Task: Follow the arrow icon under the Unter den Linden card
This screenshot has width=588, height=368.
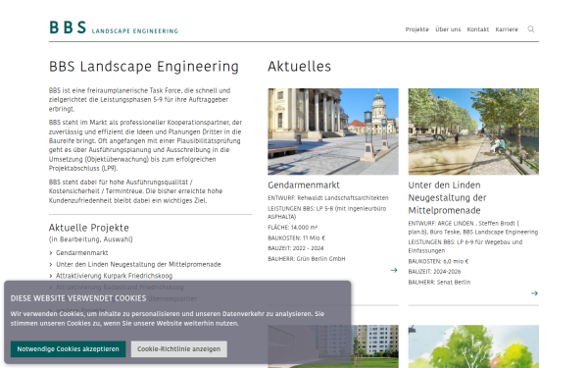Action: 534,293
